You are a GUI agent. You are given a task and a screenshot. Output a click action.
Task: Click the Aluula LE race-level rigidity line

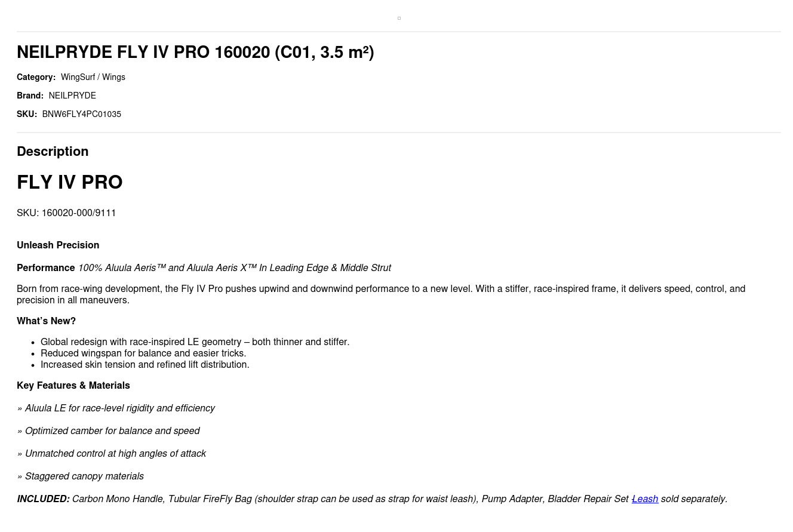pos(119,408)
